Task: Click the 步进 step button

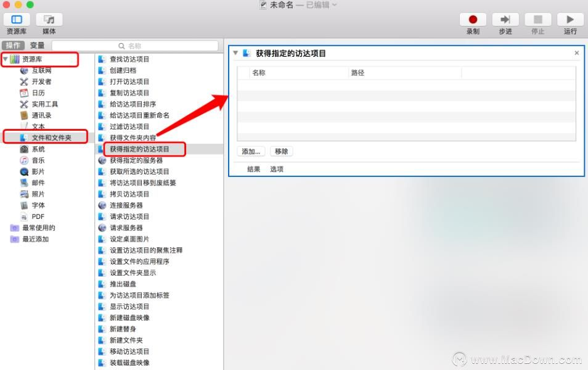Action: [505, 20]
